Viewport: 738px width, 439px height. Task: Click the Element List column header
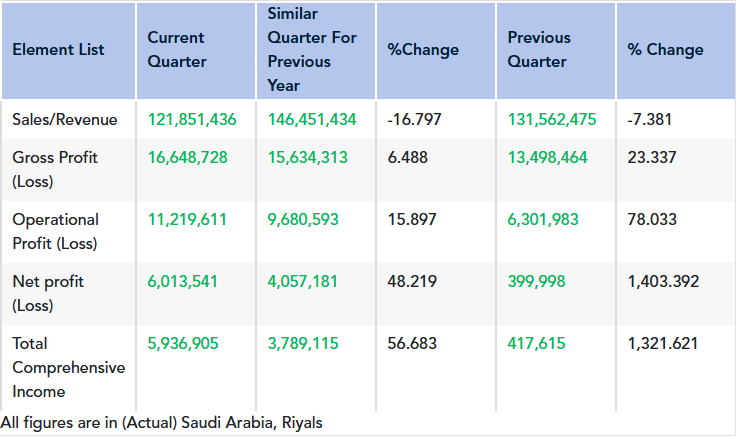point(58,50)
